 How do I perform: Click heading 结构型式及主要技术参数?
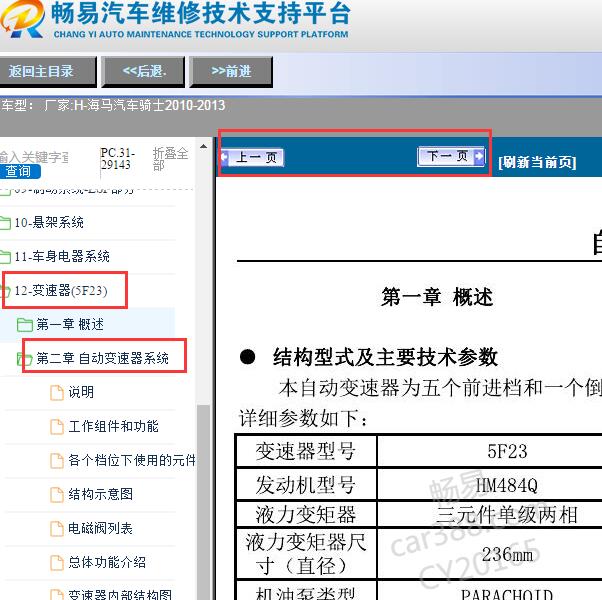click(385, 357)
